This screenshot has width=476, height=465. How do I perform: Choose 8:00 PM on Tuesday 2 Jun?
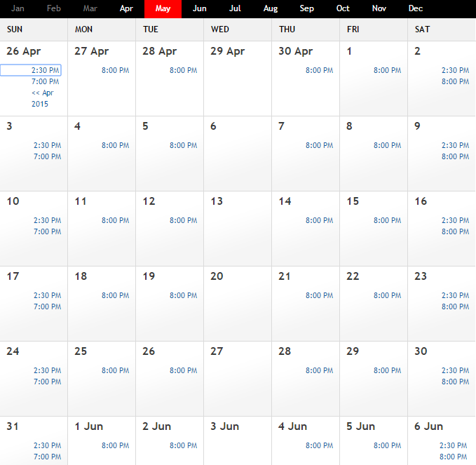tap(184, 445)
